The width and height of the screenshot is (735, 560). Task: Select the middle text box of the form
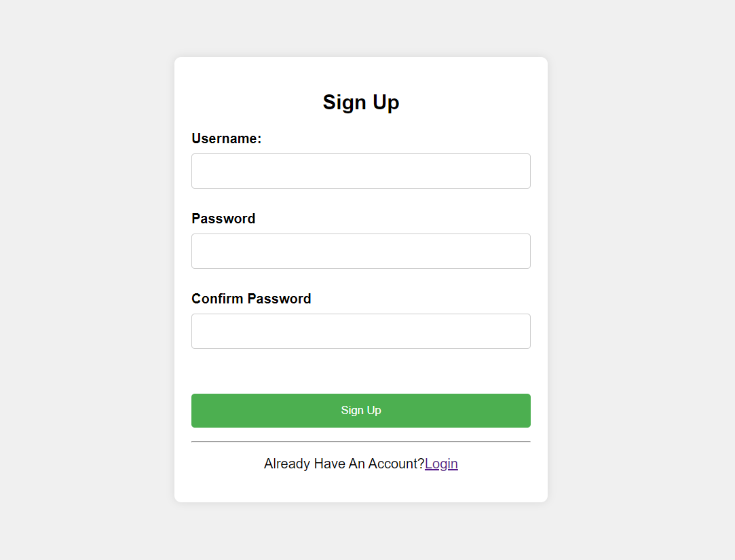[x=360, y=251]
